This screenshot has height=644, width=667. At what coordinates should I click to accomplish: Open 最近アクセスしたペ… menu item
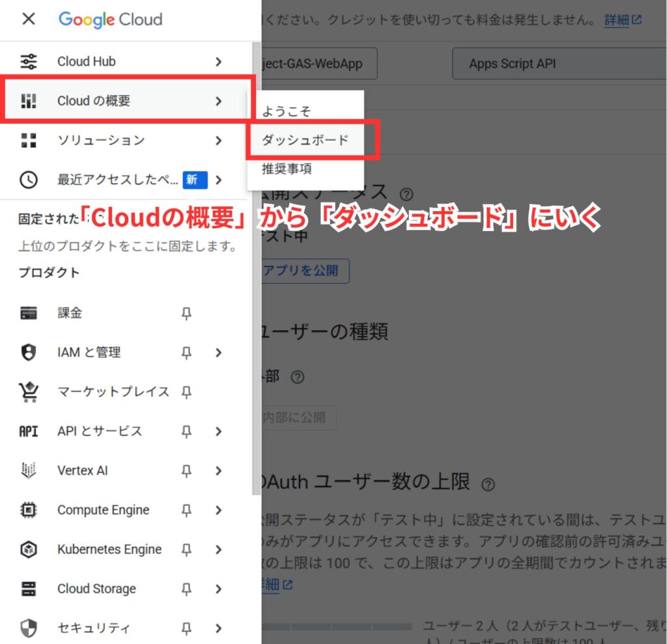click(123, 180)
